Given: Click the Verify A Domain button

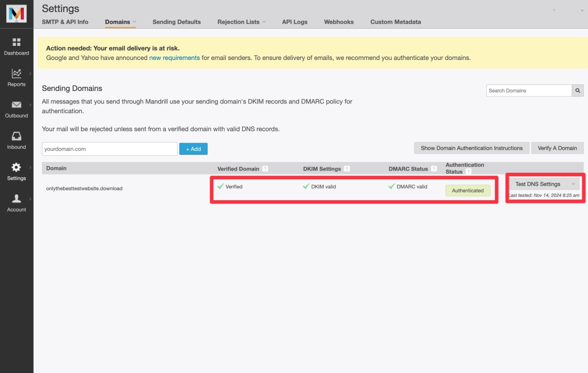Looking at the screenshot, I should [557, 148].
